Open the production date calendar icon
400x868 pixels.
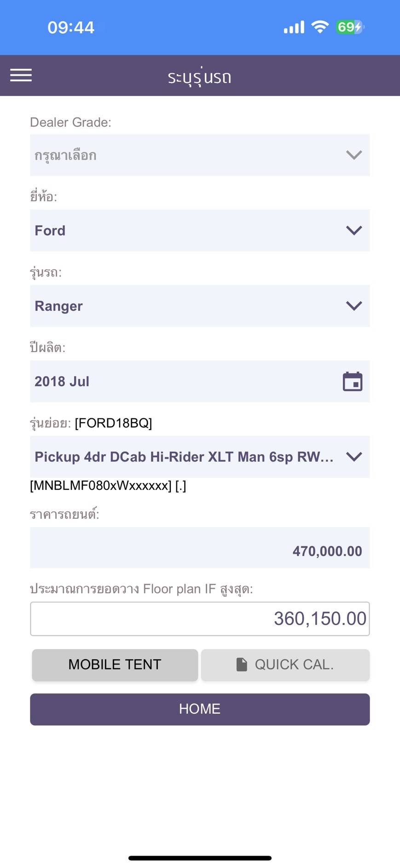[x=353, y=381]
